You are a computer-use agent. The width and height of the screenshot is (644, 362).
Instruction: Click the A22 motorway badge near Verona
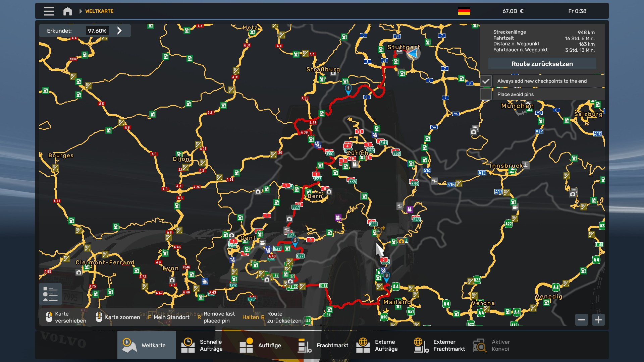coord(477,280)
